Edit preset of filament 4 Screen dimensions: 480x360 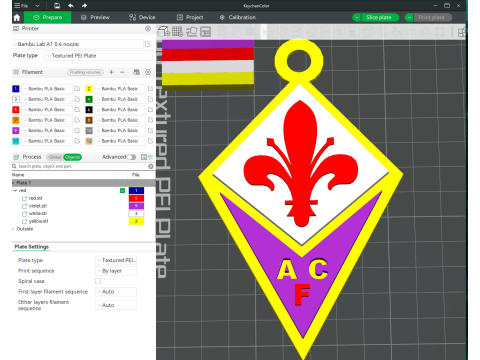150,99
